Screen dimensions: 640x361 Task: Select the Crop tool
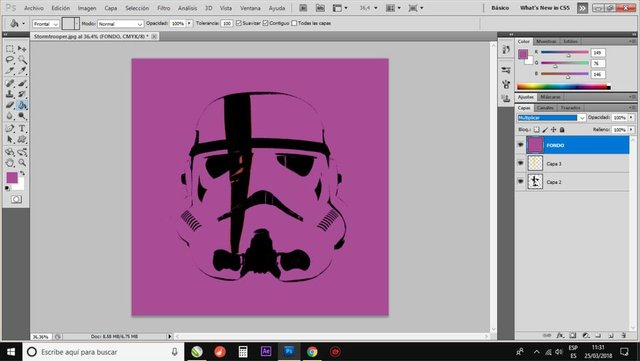click(x=10, y=71)
